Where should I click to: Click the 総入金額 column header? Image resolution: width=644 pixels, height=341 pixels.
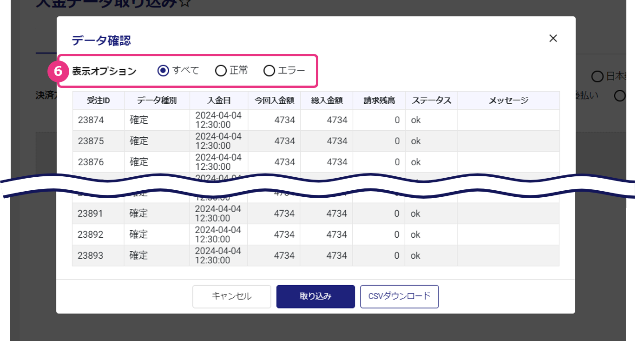[x=326, y=100]
